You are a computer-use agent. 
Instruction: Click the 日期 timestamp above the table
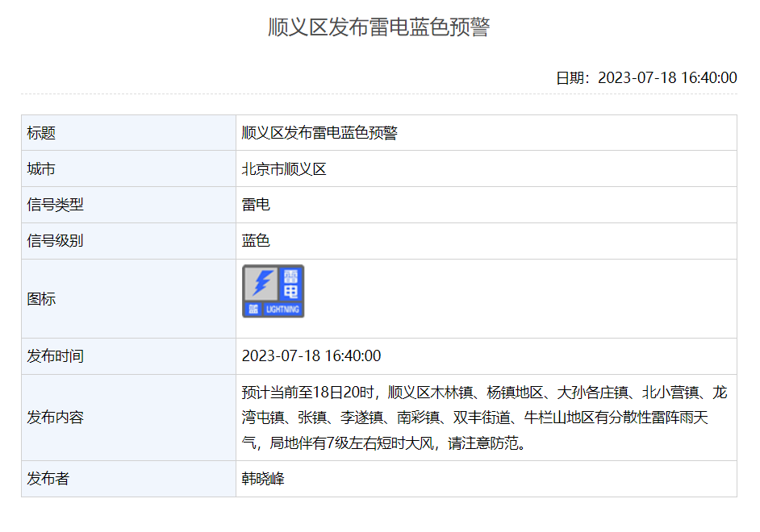[645, 78]
